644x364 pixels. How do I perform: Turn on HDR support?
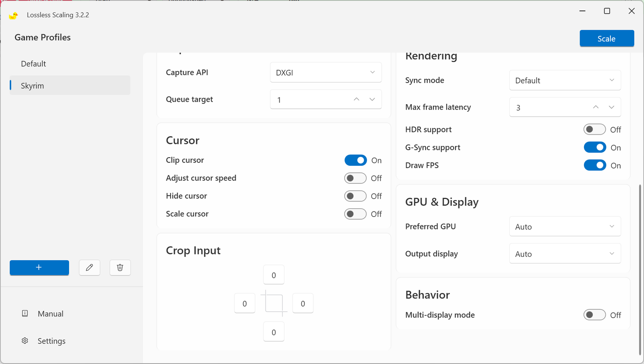coord(594,129)
